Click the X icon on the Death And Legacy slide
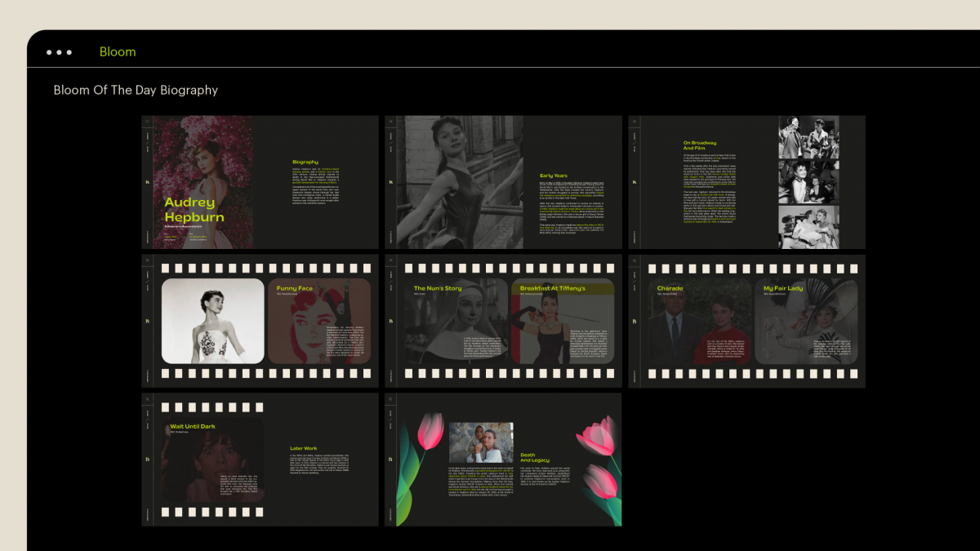 pyautogui.click(x=392, y=399)
